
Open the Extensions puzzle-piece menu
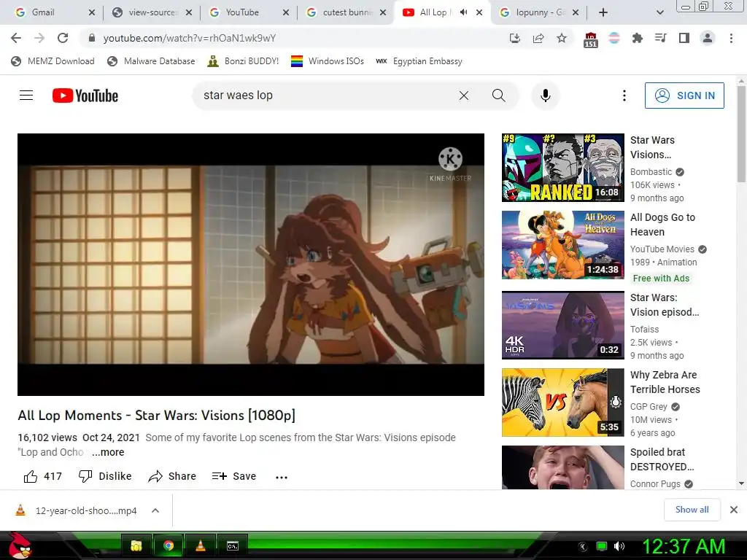pyautogui.click(x=637, y=38)
